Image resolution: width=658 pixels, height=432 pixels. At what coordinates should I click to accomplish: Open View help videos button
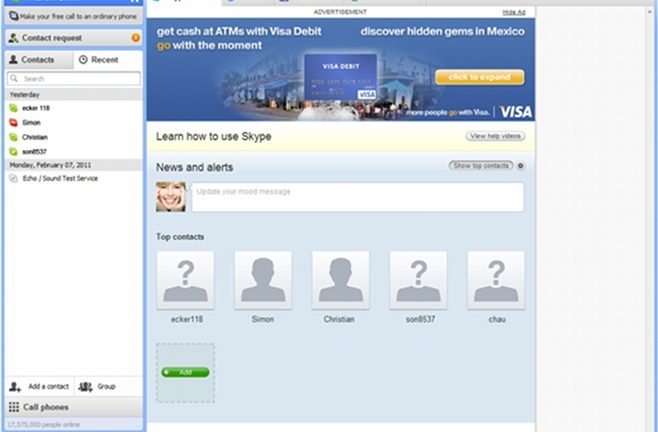pyautogui.click(x=495, y=136)
